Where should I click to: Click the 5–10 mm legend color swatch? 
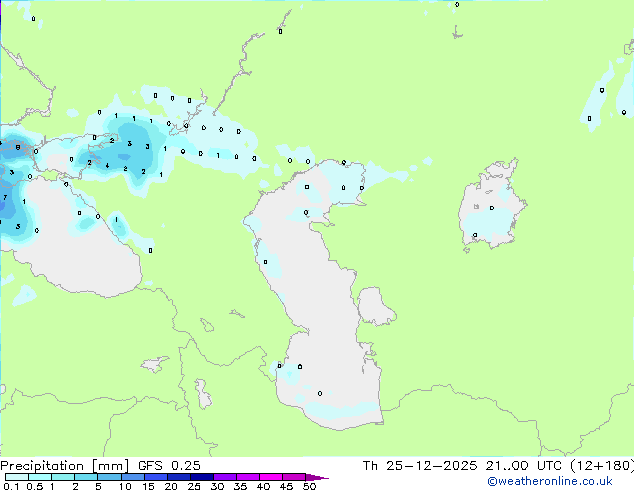[x=109, y=477]
